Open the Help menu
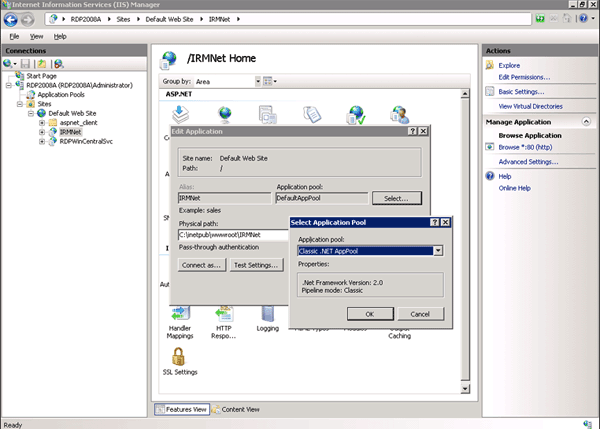The image size is (600, 429). point(60,36)
